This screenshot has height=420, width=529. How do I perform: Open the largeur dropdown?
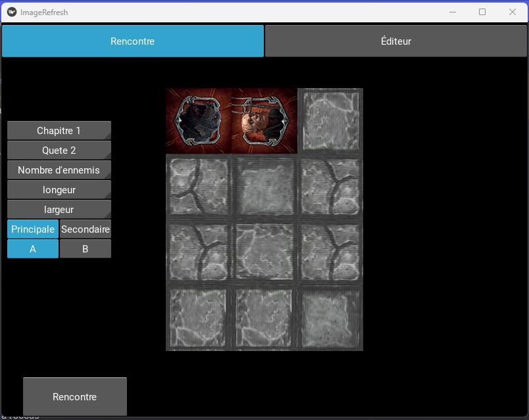coord(59,209)
